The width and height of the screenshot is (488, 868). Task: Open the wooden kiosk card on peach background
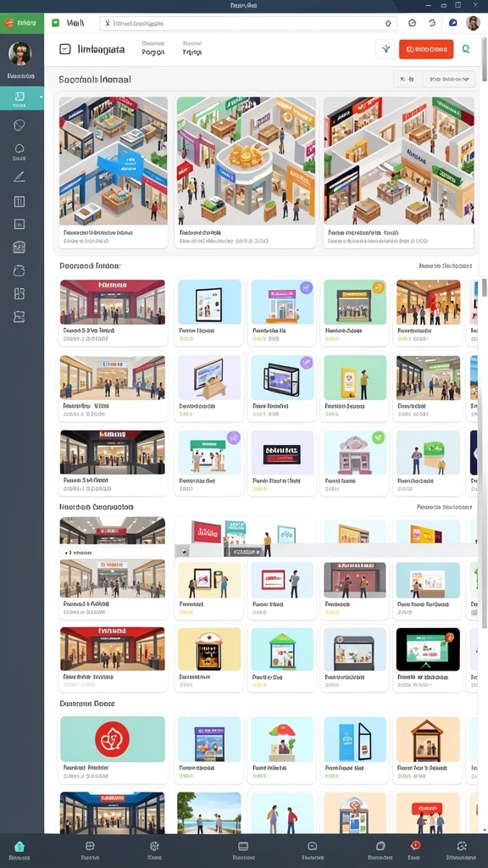pos(428,749)
